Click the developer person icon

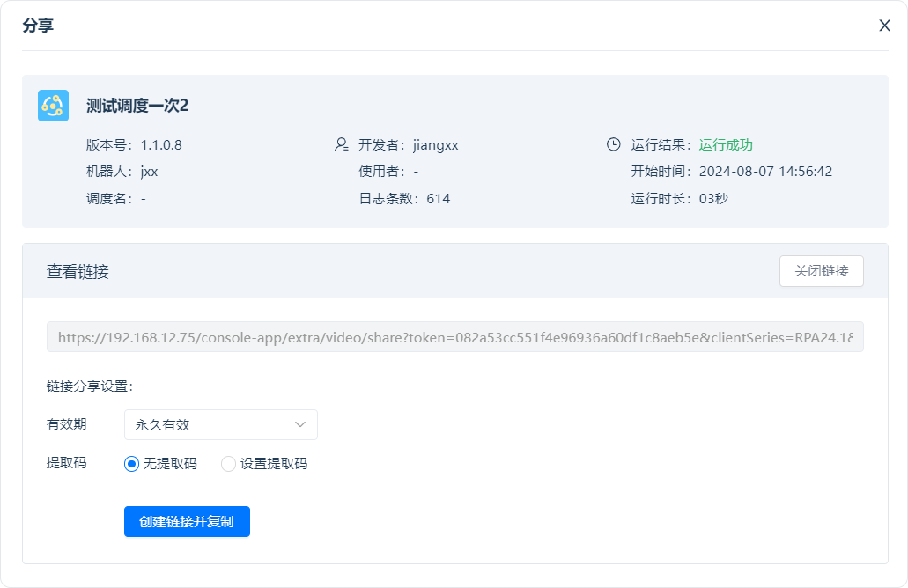pos(342,145)
